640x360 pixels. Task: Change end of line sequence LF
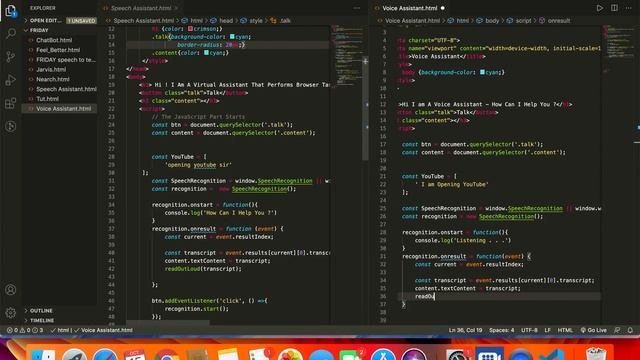point(547,330)
